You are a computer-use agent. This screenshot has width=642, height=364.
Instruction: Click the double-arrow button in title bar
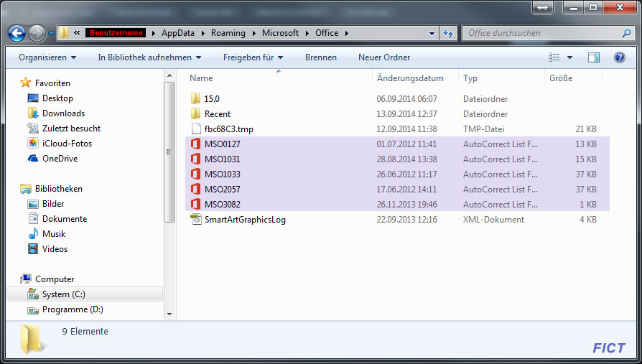[542, 7]
